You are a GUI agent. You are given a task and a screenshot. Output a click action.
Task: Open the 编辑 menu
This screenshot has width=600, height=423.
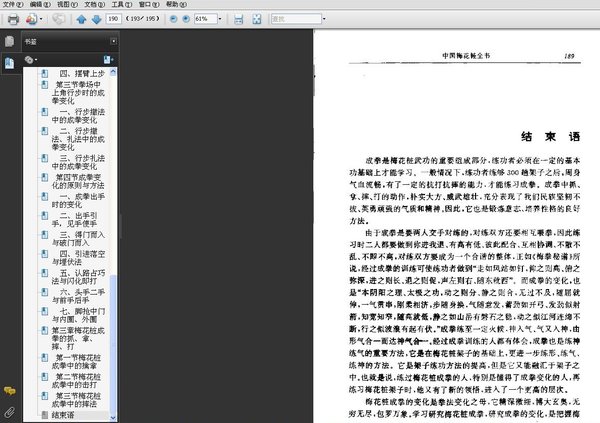coord(40,4)
